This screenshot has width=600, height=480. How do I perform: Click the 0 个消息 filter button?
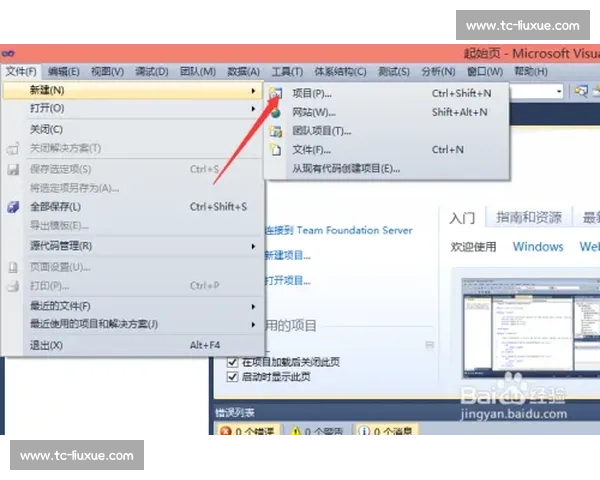pyautogui.click(x=386, y=431)
